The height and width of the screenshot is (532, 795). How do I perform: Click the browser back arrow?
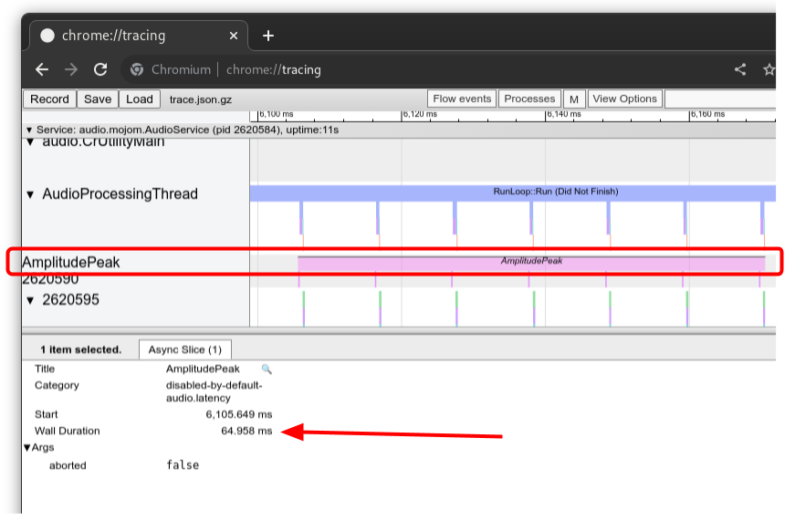pos(42,69)
